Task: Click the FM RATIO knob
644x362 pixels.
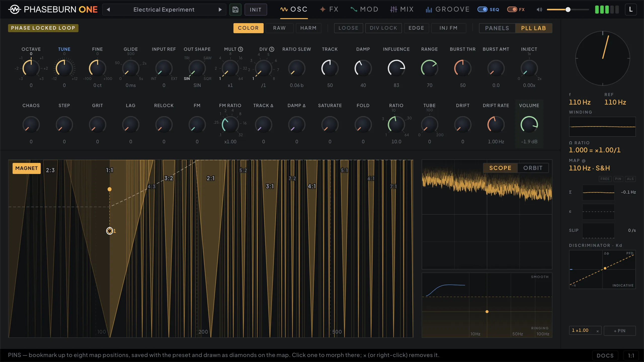Action: click(230, 124)
